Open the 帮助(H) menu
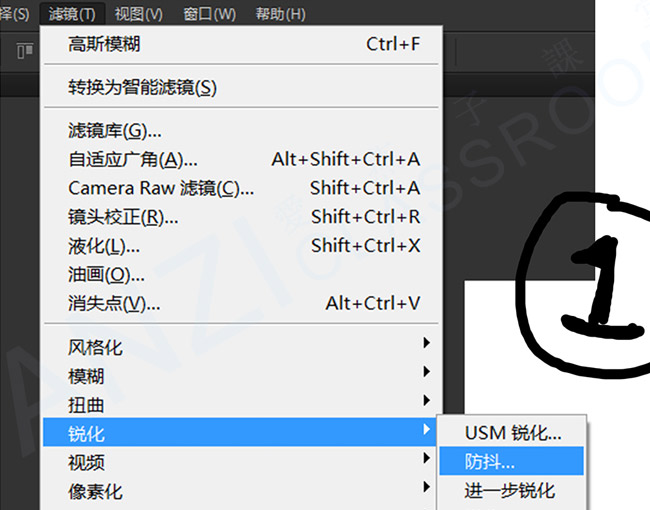 coord(280,14)
